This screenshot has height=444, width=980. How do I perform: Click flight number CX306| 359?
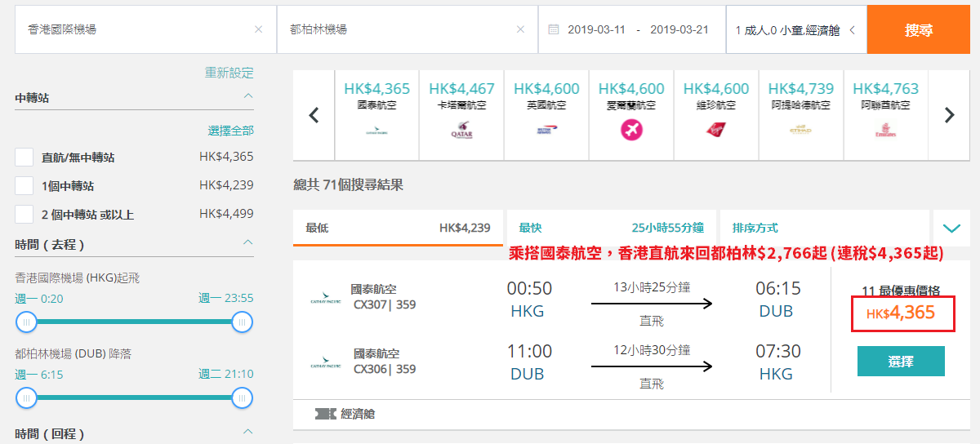385,369
